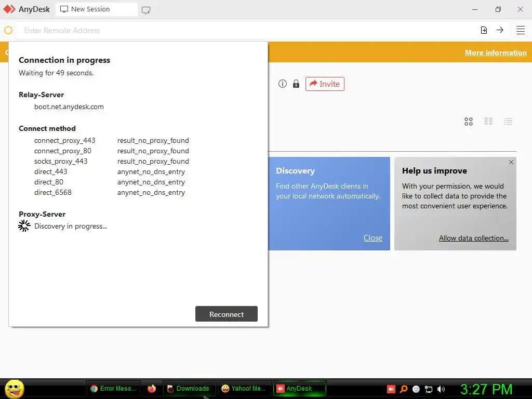Open network tray icon
This screenshot has height=399, width=532.
[x=429, y=390]
